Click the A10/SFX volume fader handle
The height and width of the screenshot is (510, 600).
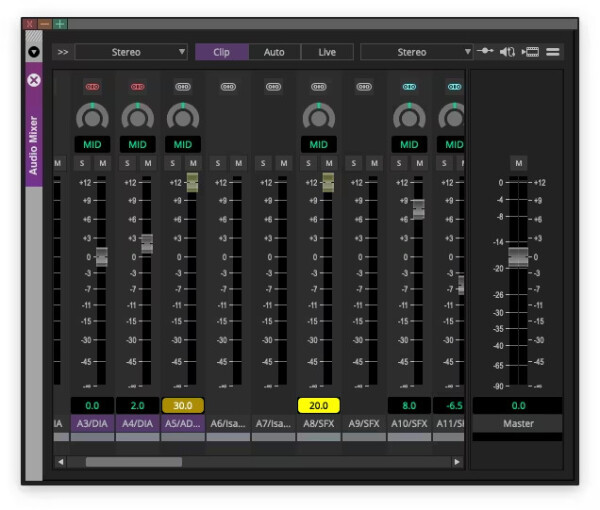point(419,209)
